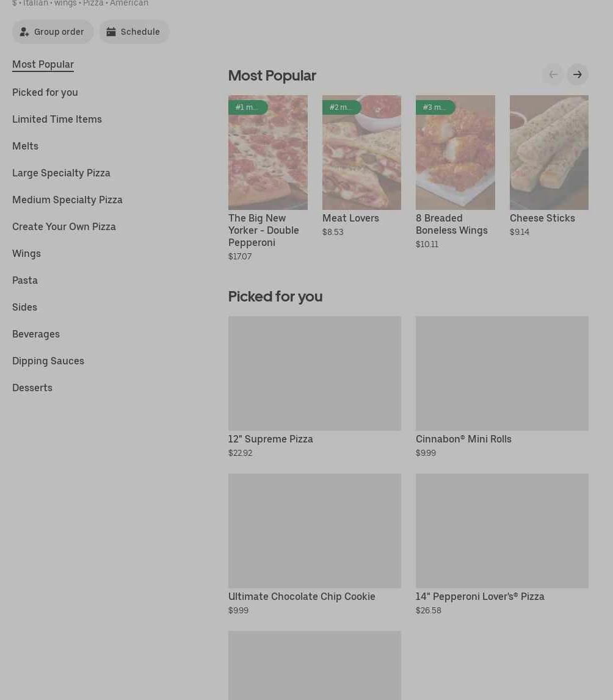The width and height of the screenshot is (613, 700).
Task: Open the Melts menu category
Action: coord(26,146)
